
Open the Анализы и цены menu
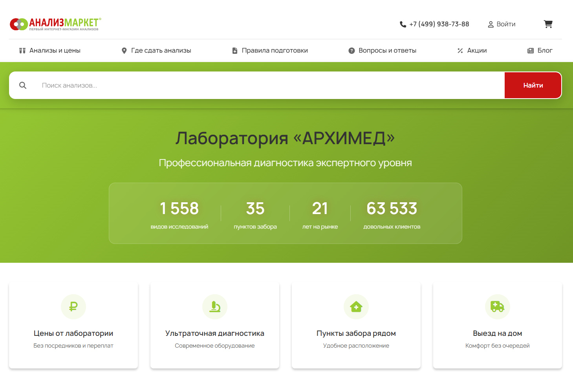click(x=50, y=51)
